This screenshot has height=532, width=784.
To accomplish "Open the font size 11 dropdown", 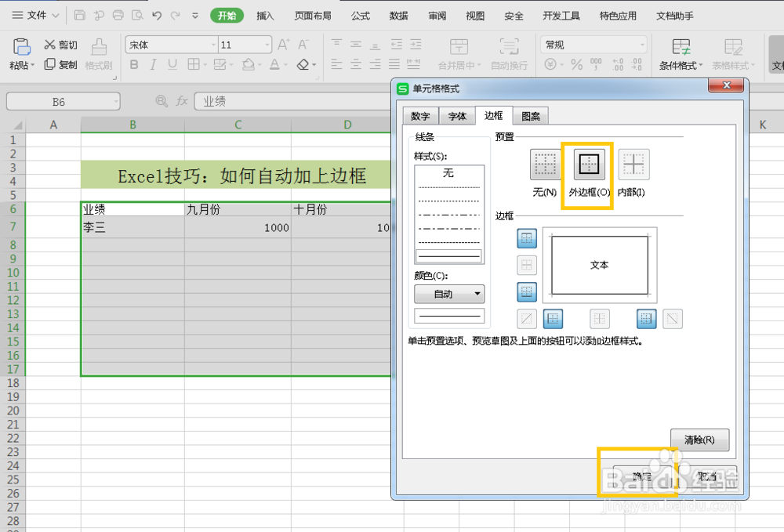I will 267,45.
